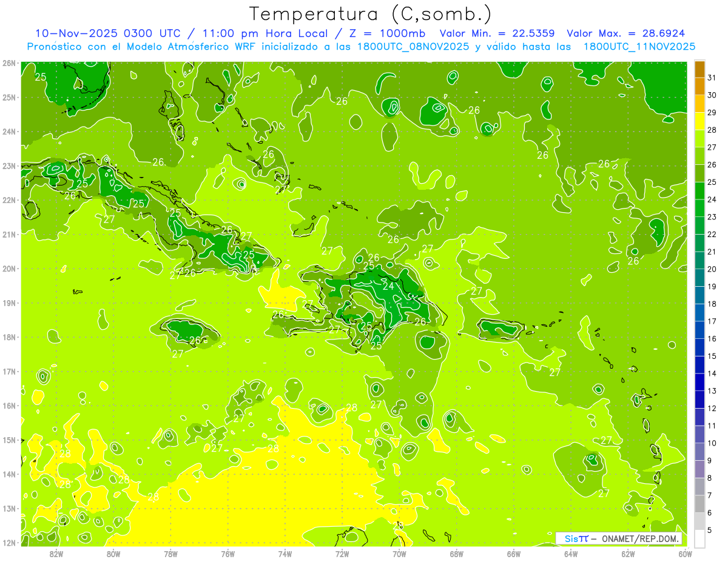
Task: Click the '14N' latitude axis label
Action: tap(8, 474)
